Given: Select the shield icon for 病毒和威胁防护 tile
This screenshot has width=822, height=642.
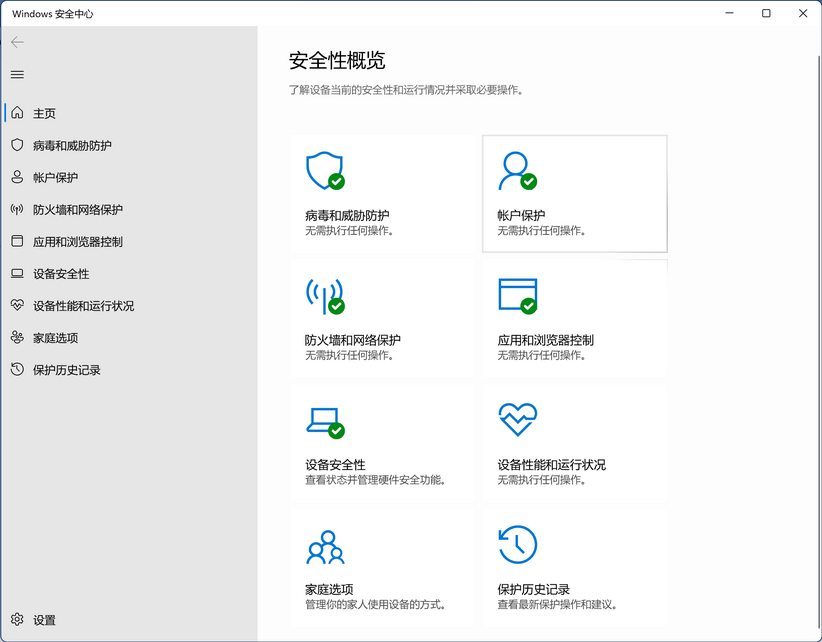Looking at the screenshot, I should 326,170.
